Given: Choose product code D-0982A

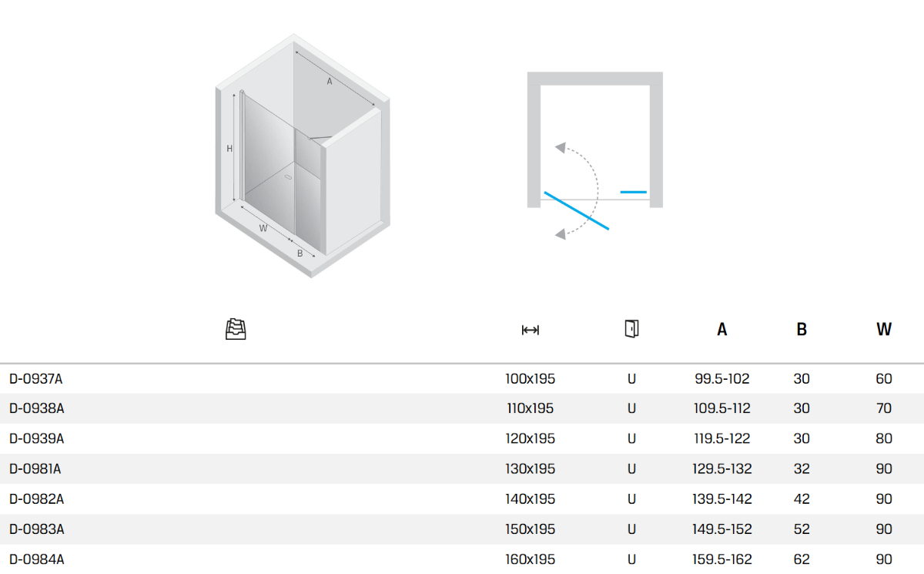Looking at the screenshot, I should tap(36, 498).
